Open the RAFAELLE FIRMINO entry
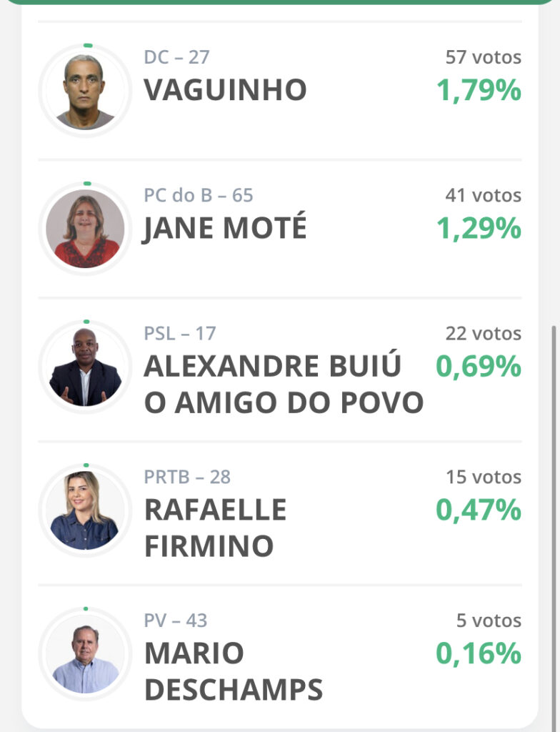 (215, 528)
